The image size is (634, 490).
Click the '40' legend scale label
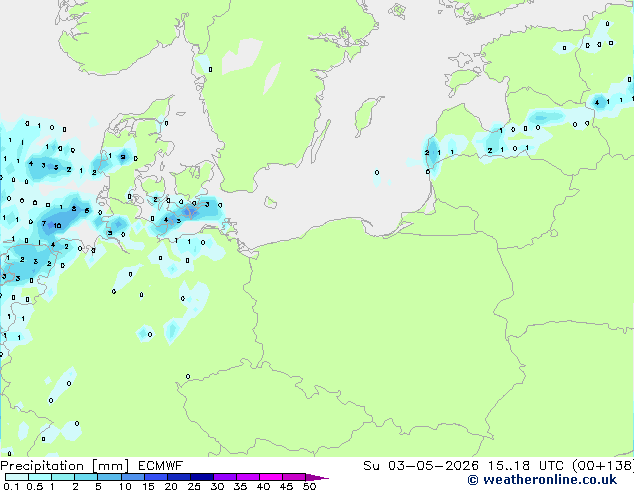[x=264, y=486]
